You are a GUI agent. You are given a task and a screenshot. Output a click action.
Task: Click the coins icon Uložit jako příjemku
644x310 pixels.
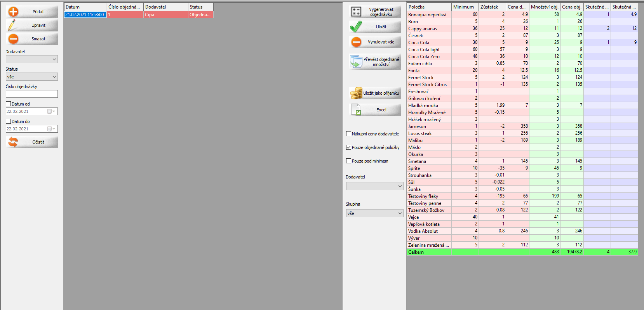click(x=356, y=93)
